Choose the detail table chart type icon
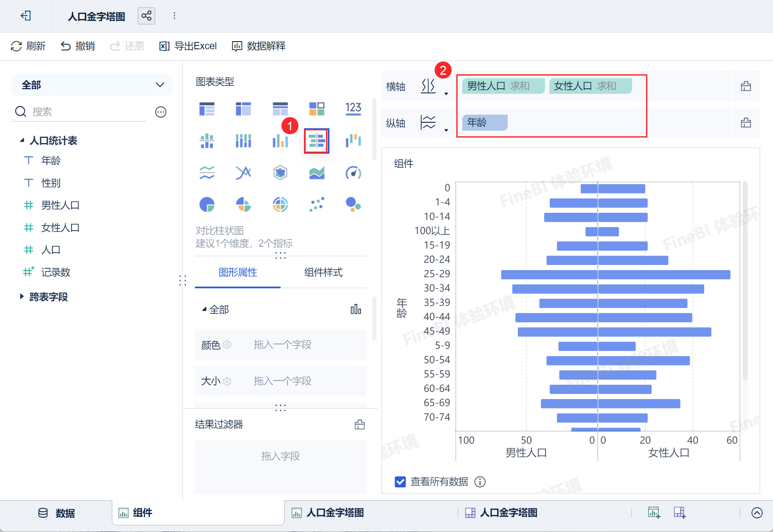Screen dimensions: 773x532 tap(280, 109)
